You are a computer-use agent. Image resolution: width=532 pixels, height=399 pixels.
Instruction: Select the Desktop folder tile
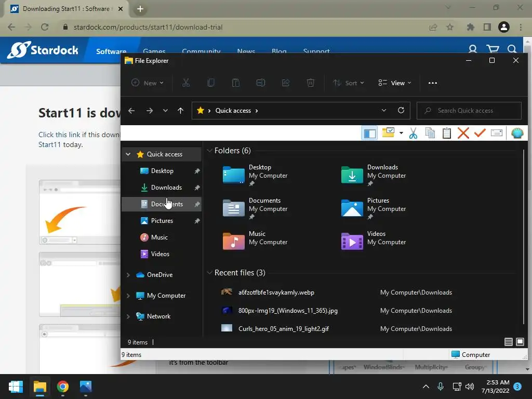(x=255, y=175)
